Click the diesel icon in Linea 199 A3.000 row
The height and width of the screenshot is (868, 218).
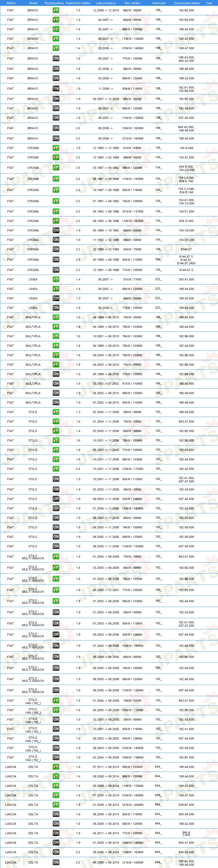pyautogui.click(x=56, y=298)
